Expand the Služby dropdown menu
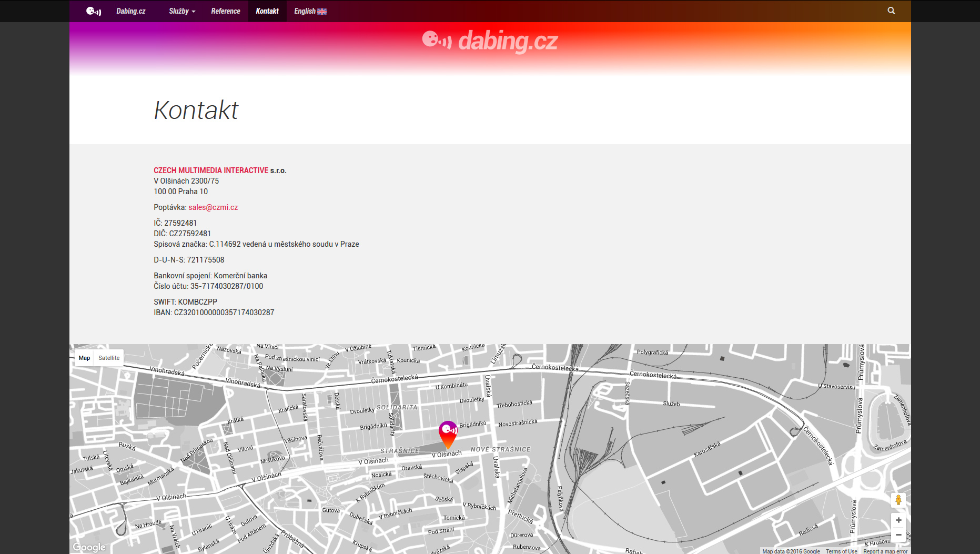 (x=182, y=11)
